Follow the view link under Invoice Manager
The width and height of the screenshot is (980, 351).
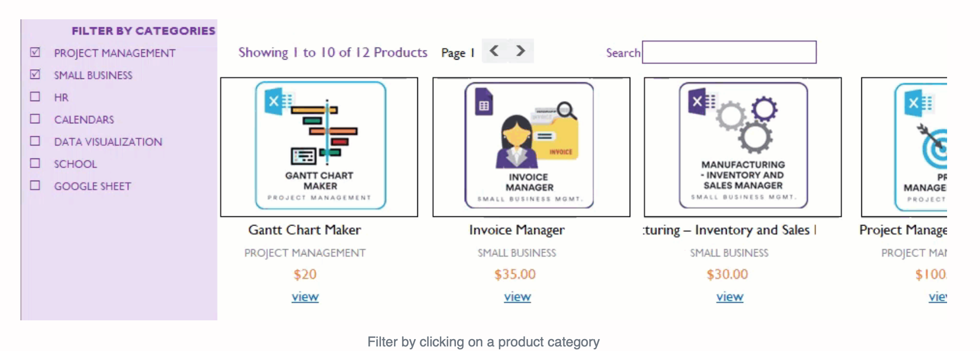point(517,296)
